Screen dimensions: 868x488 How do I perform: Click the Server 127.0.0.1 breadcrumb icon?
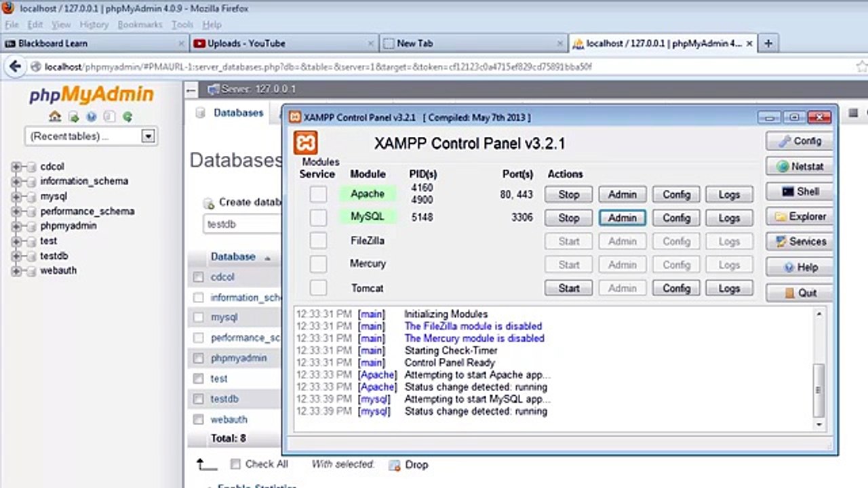(214, 89)
